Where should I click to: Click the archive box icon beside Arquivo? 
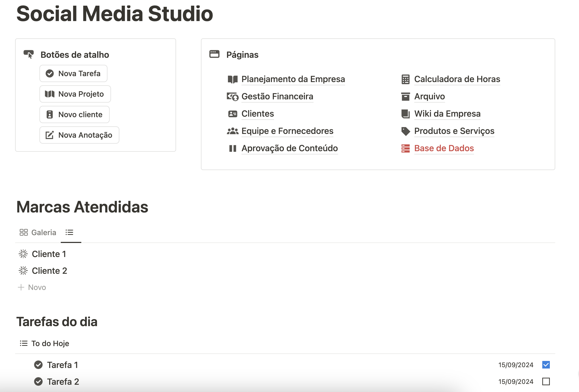[x=405, y=97]
